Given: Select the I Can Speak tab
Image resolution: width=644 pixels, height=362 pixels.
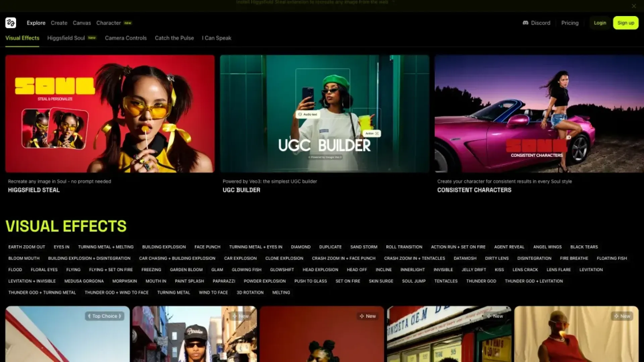Looking at the screenshot, I should point(216,38).
